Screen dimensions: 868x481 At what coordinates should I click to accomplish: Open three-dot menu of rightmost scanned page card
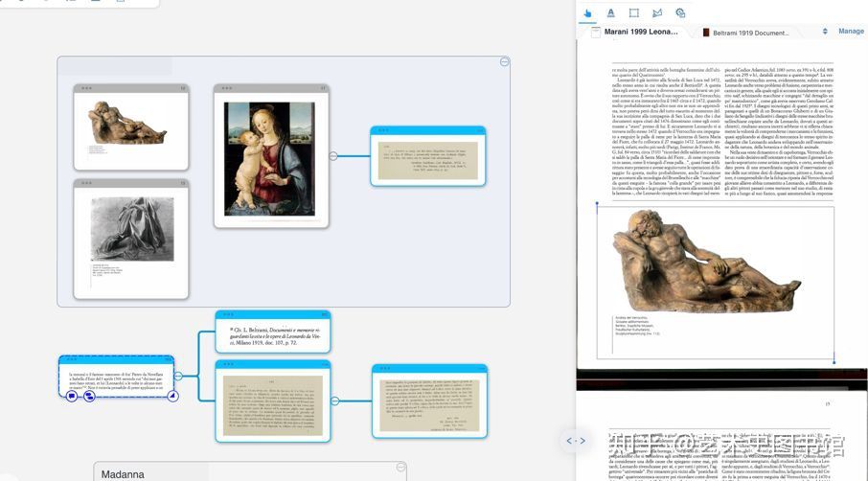pyautogui.click(x=385, y=368)
